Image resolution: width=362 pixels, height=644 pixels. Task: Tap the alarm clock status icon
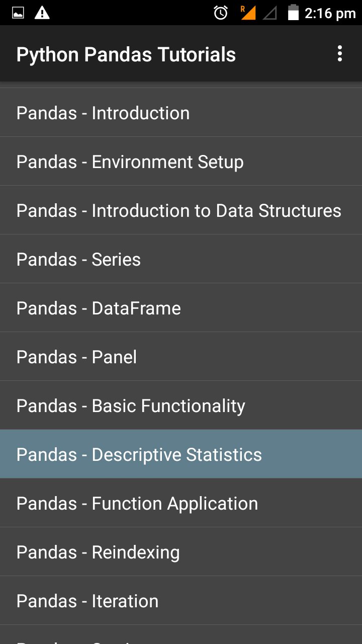[x=221, y=13]
